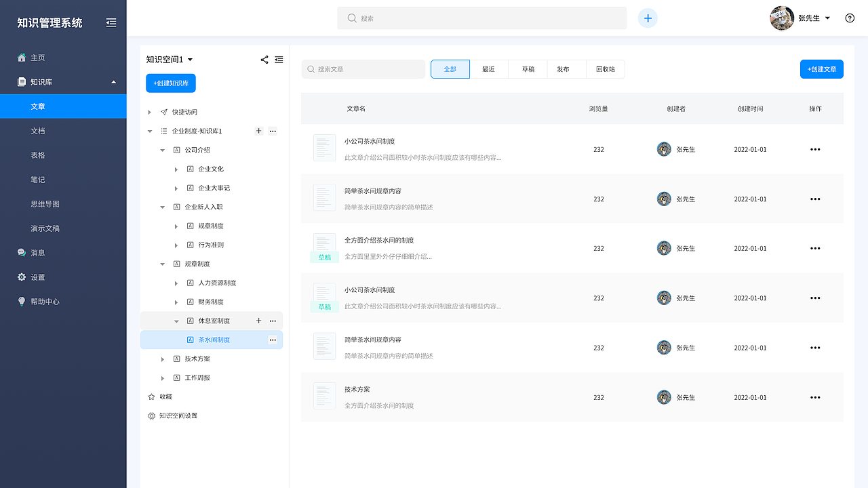Open the 知识空间1 dropdown arrow

189,60
